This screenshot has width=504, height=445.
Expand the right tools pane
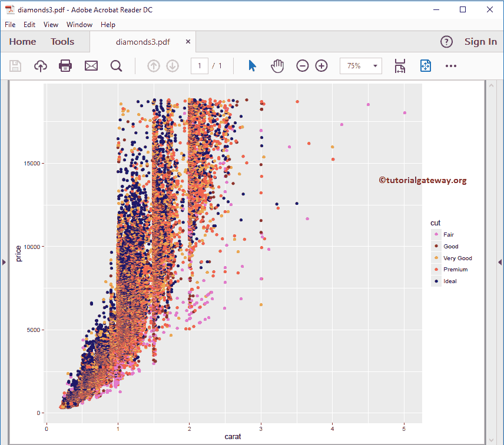(500, 262)
